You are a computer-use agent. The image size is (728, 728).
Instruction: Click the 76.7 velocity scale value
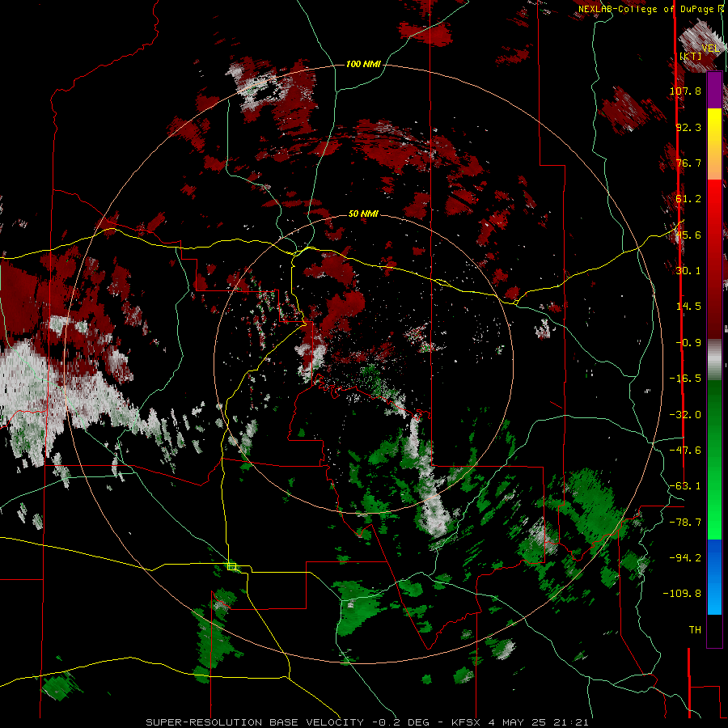(688, 163)
